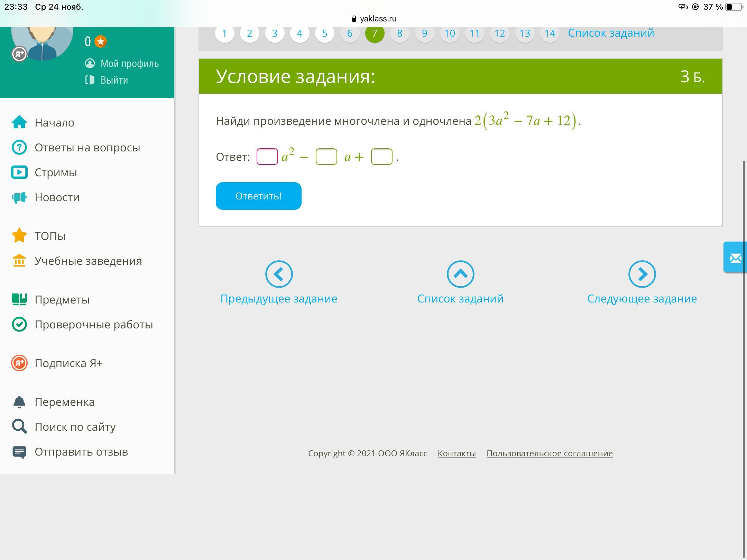This screenshot has height=560, width=747.
Task: Open task list up-arrow circle
Action: [x=460, y=274]
